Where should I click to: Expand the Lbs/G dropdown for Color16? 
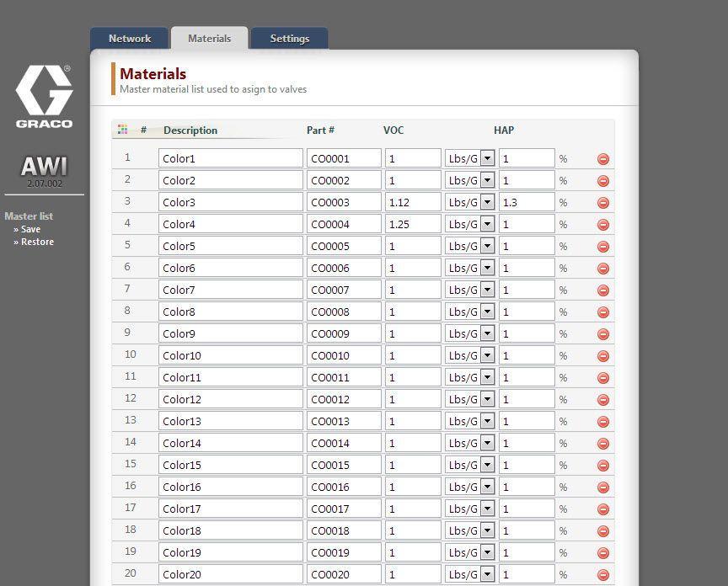click(x=469, y=487)
